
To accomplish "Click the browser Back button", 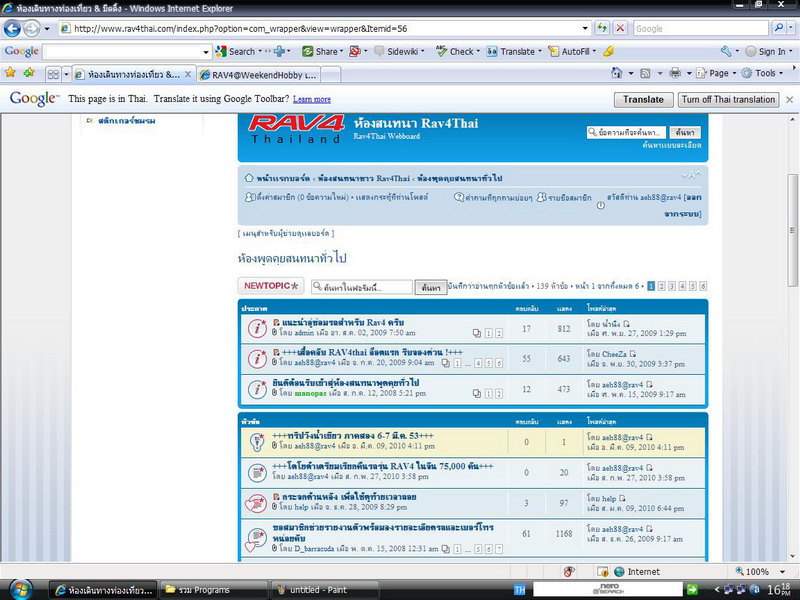I will (x=14, y=29).
